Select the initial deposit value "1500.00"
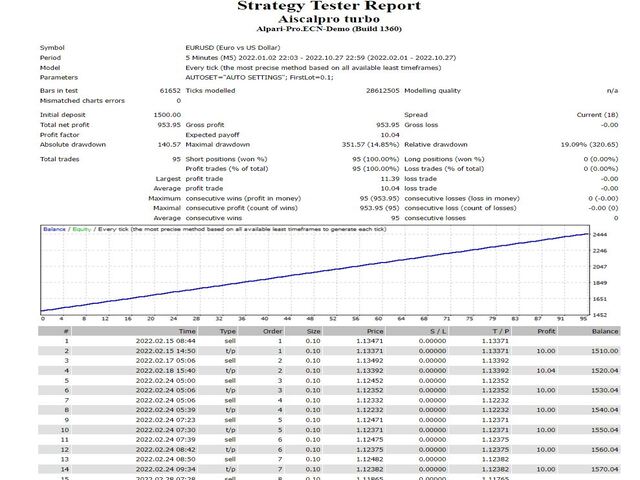 (x=167, y=115)
